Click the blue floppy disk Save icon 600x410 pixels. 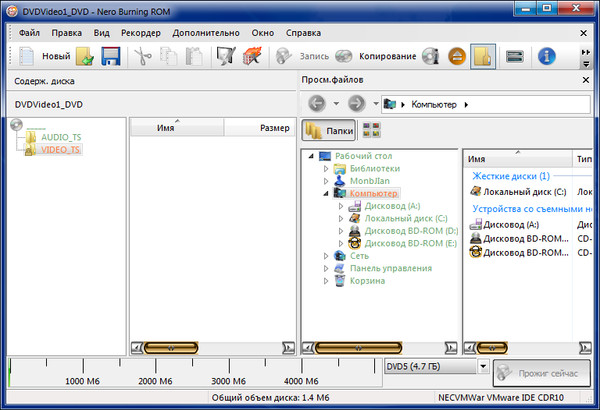[x=111, y=57]
